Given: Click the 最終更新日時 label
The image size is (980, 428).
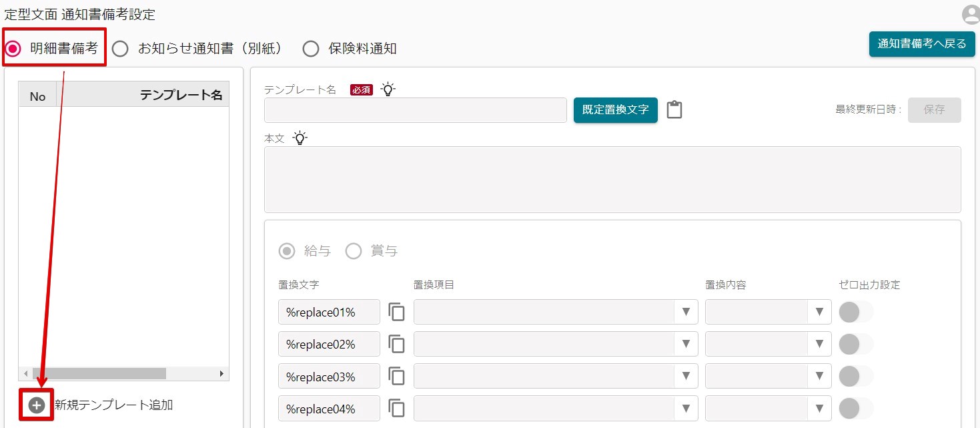Looking at the screenshot, I should 869,110.
